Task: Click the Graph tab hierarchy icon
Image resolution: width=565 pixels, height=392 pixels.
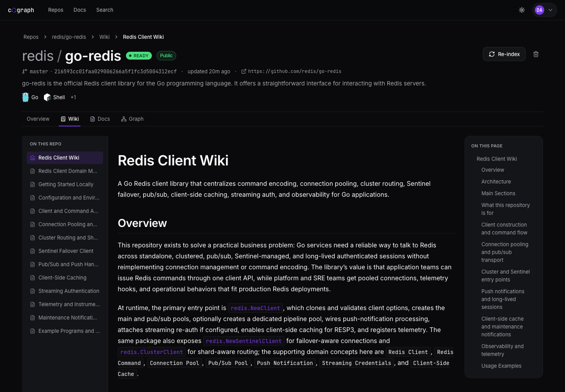Action: coord(124,119)
